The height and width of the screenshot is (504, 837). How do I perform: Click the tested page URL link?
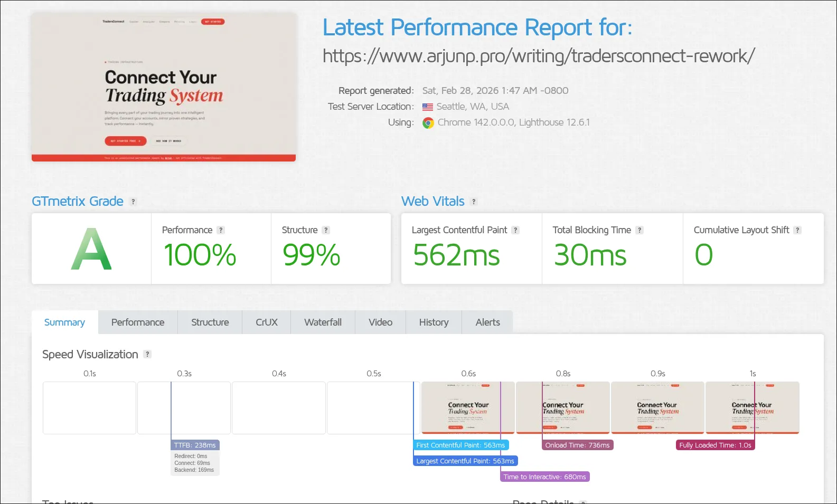539,56
